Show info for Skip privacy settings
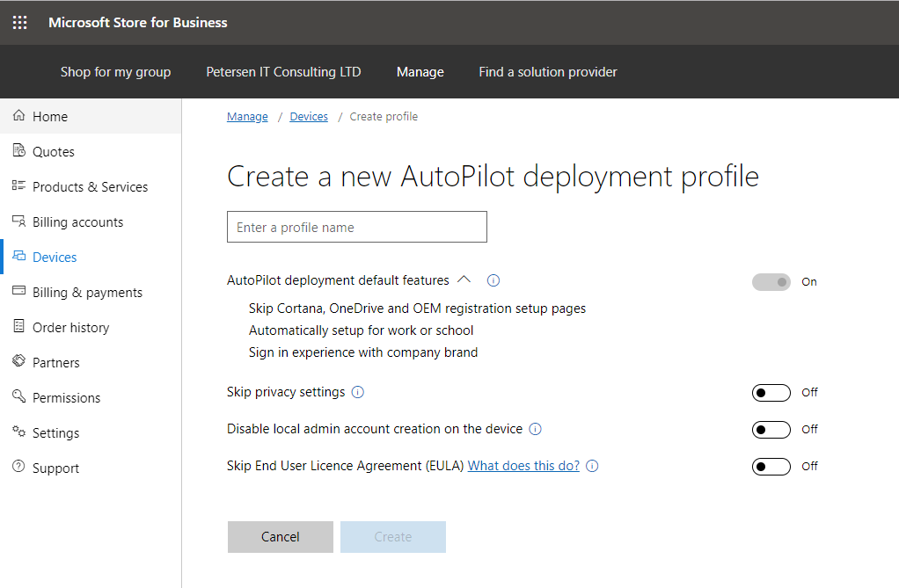The height and width of the screenshot is (588, 899). [358, 393]
